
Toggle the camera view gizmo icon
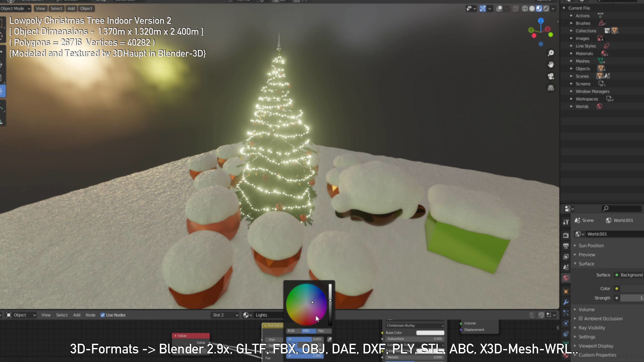coord(551,76)
